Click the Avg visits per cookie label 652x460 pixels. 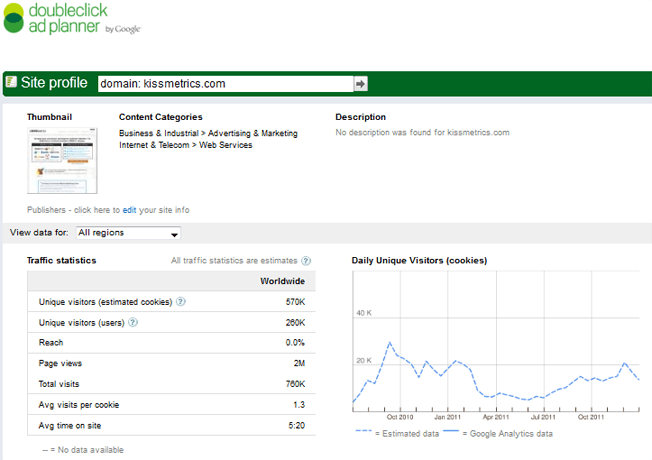click(79, 405)
